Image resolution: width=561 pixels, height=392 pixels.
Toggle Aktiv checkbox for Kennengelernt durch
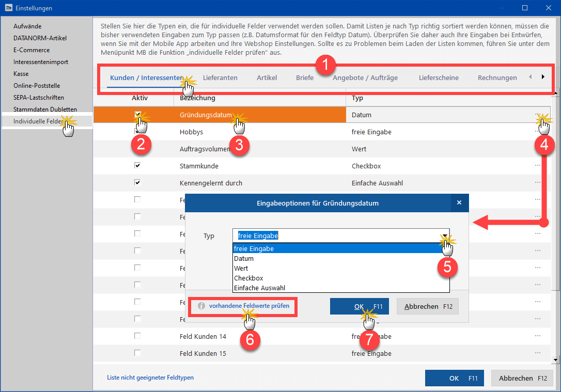point(137,182)
